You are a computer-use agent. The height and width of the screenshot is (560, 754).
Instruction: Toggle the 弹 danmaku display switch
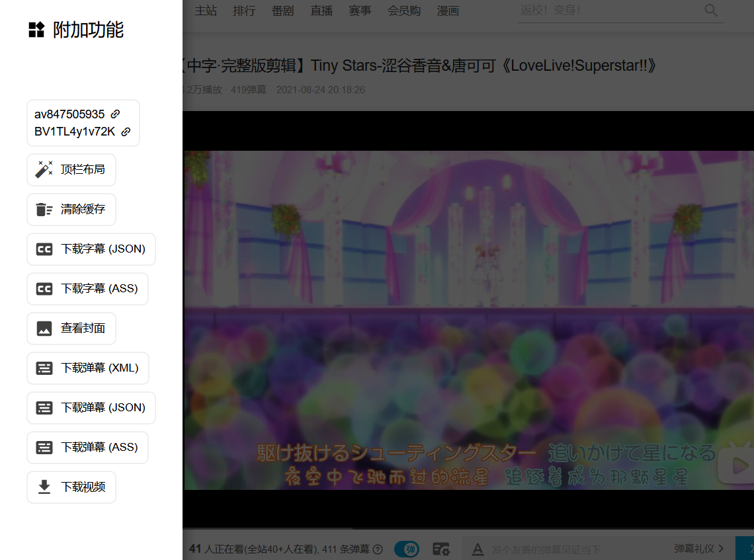coord(406,549)
